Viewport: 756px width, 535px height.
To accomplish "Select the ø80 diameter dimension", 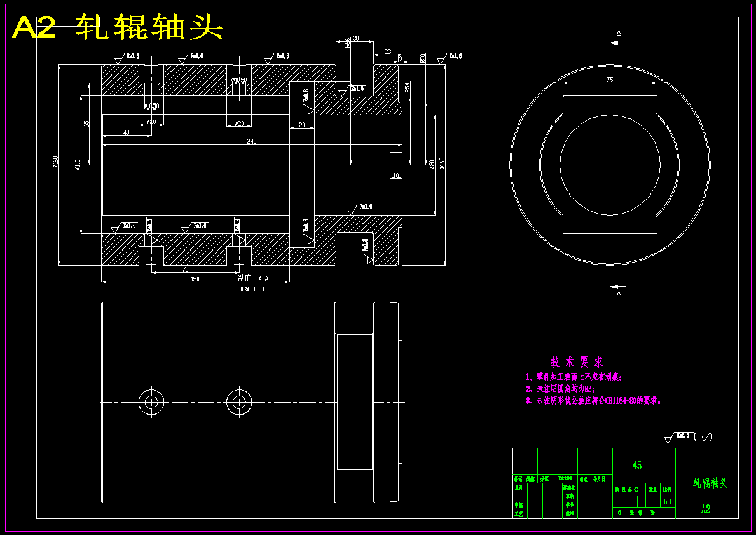I will click(432, 165).
